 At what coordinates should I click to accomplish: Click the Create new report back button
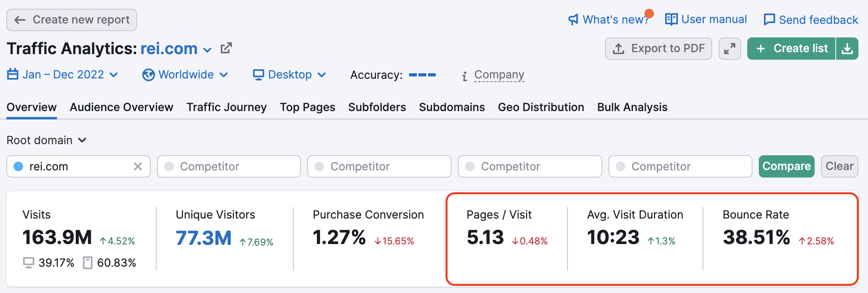(x=72, y=20)
